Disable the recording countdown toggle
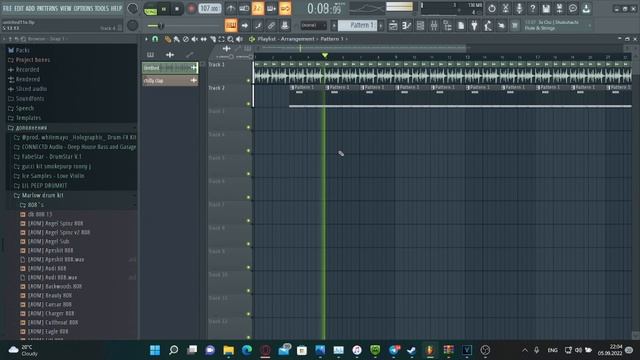 point(258,8)
